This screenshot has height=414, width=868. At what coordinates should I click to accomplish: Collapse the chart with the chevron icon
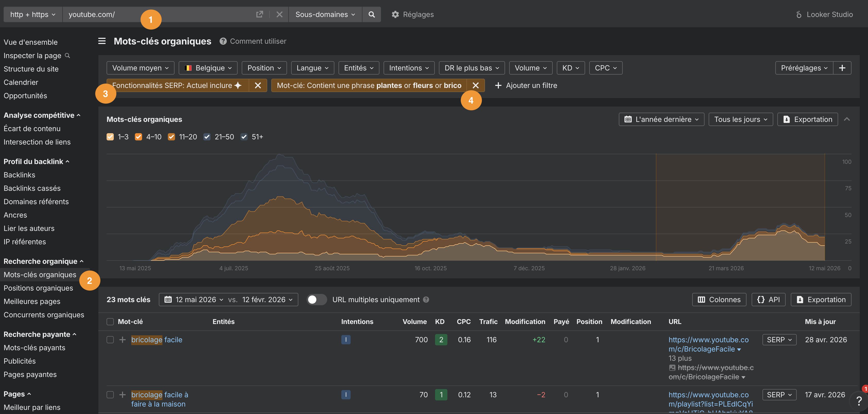coord(847,119)
